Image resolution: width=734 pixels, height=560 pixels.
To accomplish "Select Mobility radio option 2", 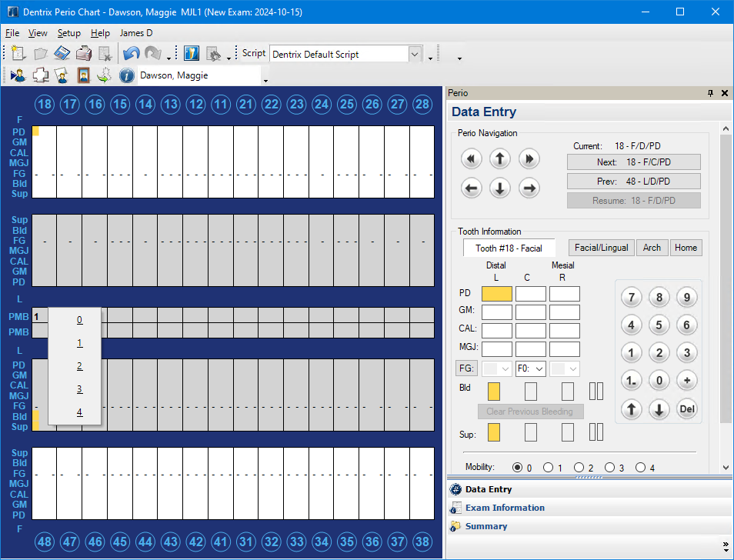I will (579, 468).
